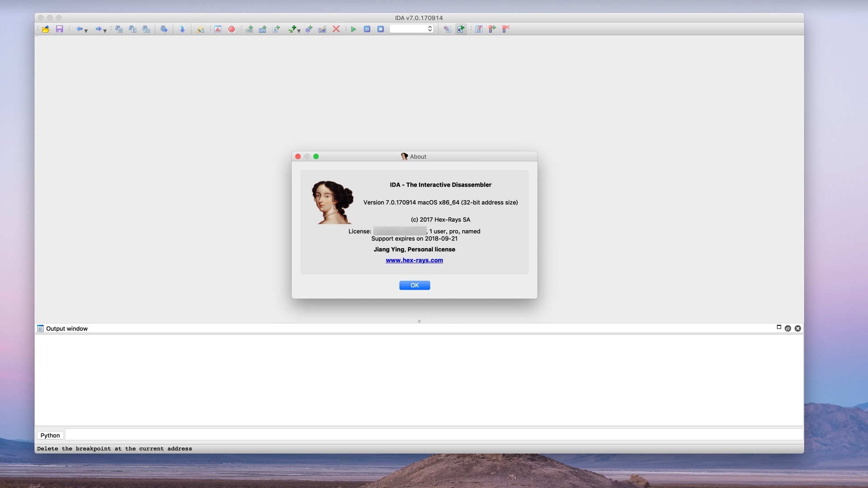Viewport: 868px width, 488px height.
Task: Search for text with binoculars T icon
Action: pos(132,29)
